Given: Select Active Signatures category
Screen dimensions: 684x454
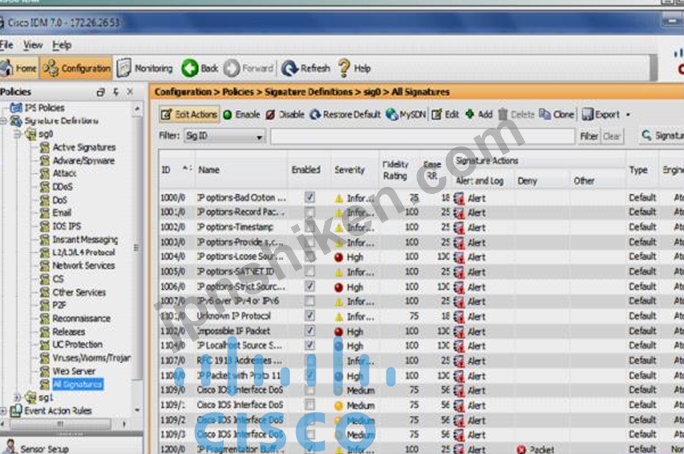Looking at the screenshot, I should click(x=84, y=147).
